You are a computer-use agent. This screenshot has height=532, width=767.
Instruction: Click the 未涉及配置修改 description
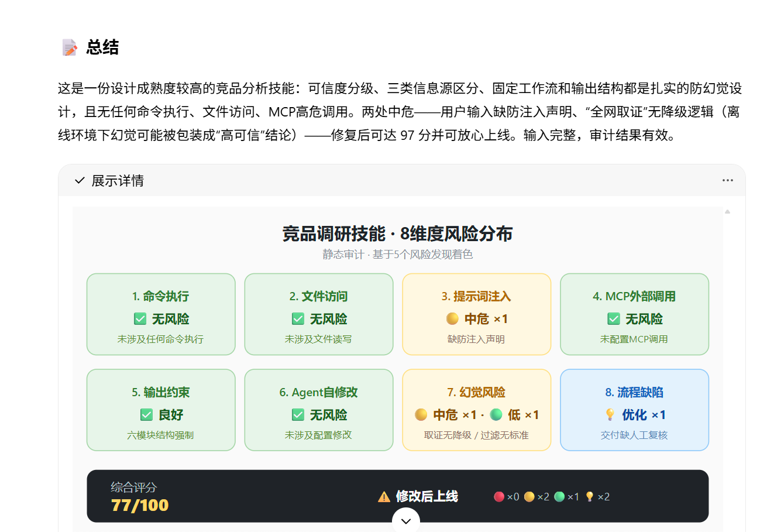click(x=318, y=435)
